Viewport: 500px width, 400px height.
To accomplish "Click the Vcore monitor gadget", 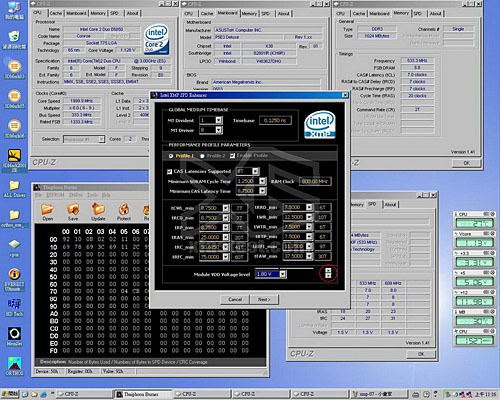I will pos(475,240).
